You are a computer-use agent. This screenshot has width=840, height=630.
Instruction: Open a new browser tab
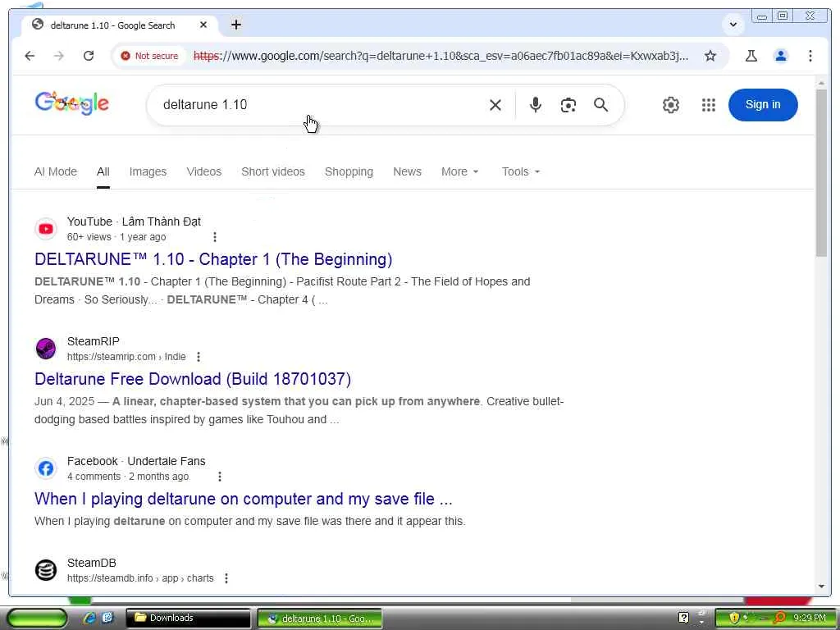[x=235, y=25]
